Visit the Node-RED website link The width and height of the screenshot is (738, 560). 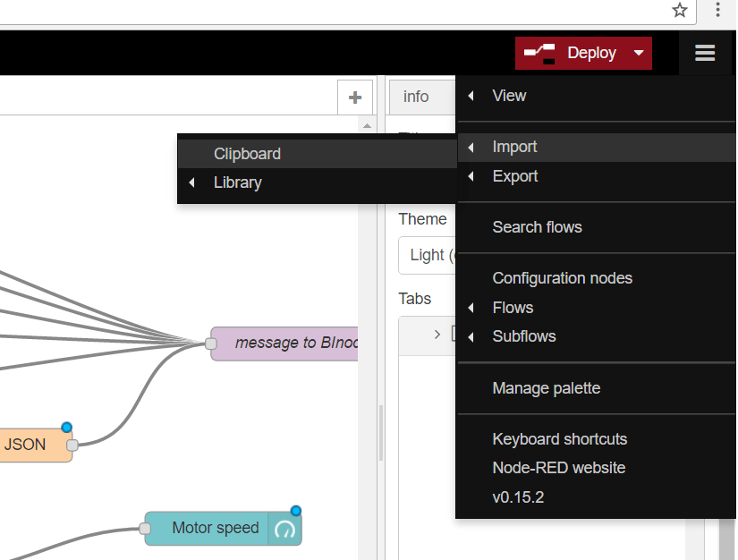click(x=558, y=468)
